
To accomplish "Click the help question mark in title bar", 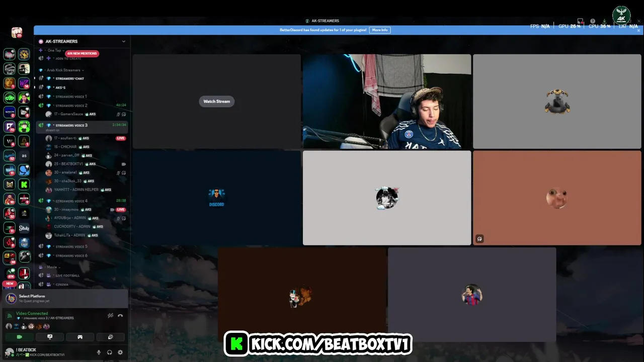I will coord(593,21).
